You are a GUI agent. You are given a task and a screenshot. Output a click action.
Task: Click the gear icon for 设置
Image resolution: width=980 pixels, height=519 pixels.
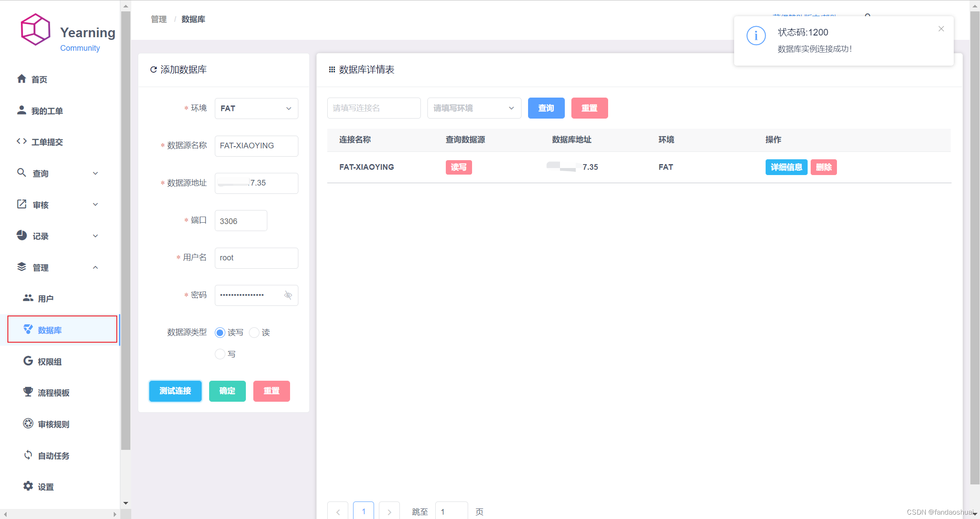point(28,486)
